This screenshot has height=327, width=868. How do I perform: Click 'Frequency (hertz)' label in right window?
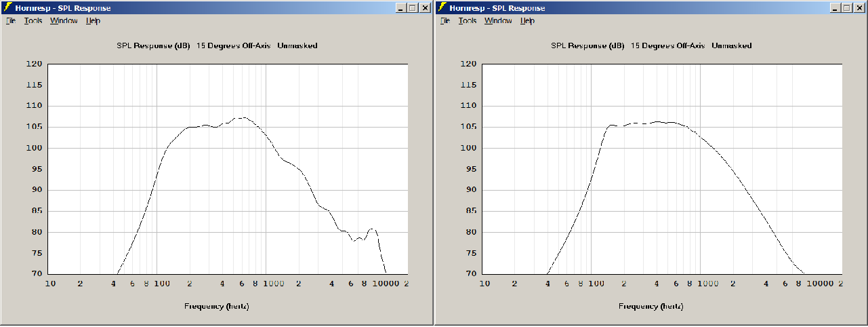click(651, 307)
